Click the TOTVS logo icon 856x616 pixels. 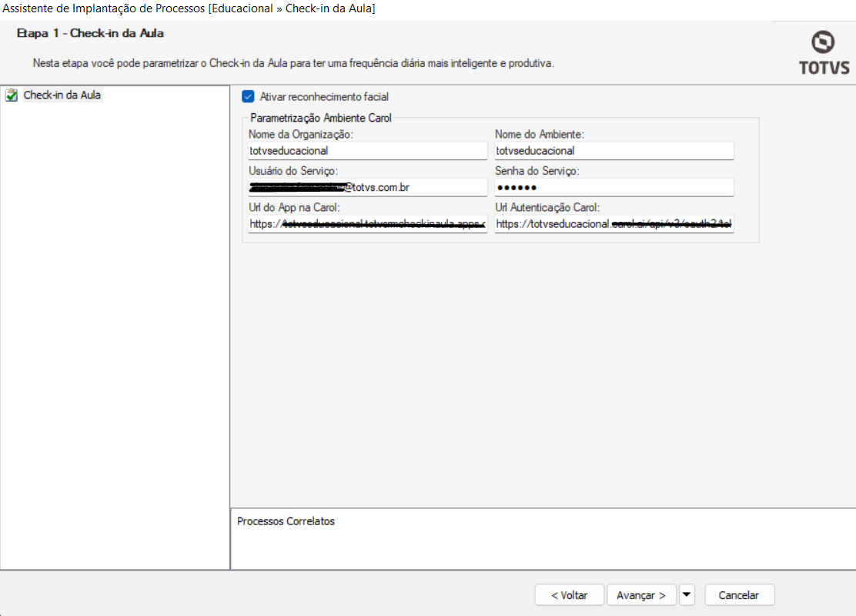[823, 53]
